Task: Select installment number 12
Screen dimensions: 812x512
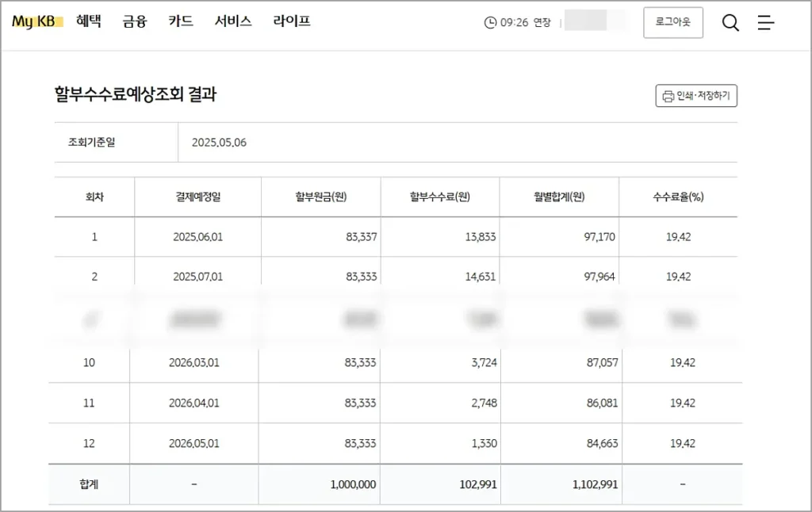Action: (89, 443)
